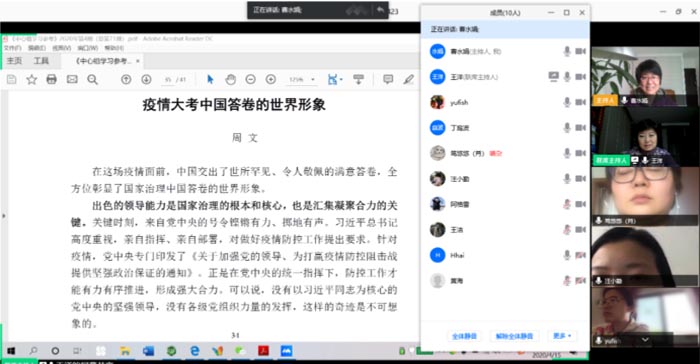Viewport: 700px width, 364px height.
Task: Toggle microphone for yufish in member list
Action: pos(567,102)
